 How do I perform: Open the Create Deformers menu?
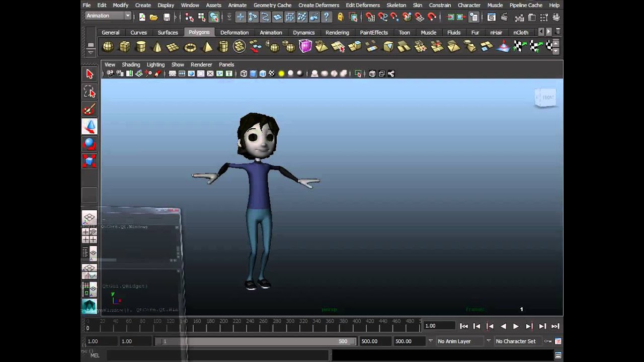click(318, 5)
